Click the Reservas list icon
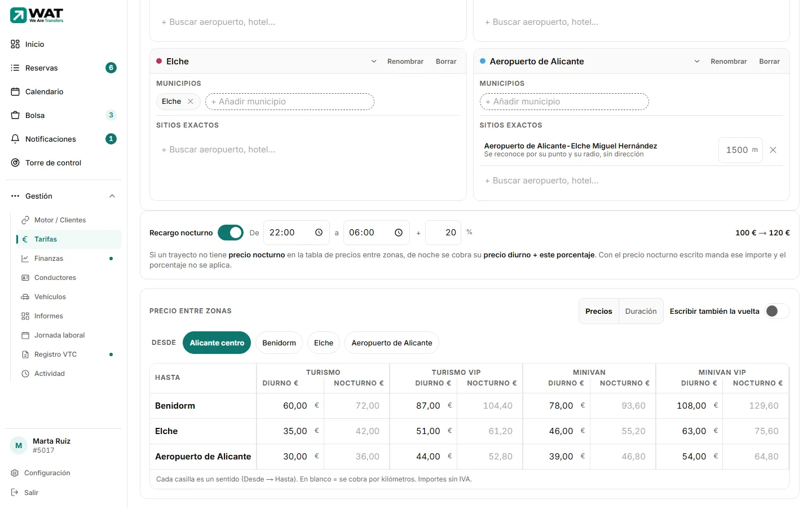The width and height of the screenshot is (812, 508). pos(15,68)
